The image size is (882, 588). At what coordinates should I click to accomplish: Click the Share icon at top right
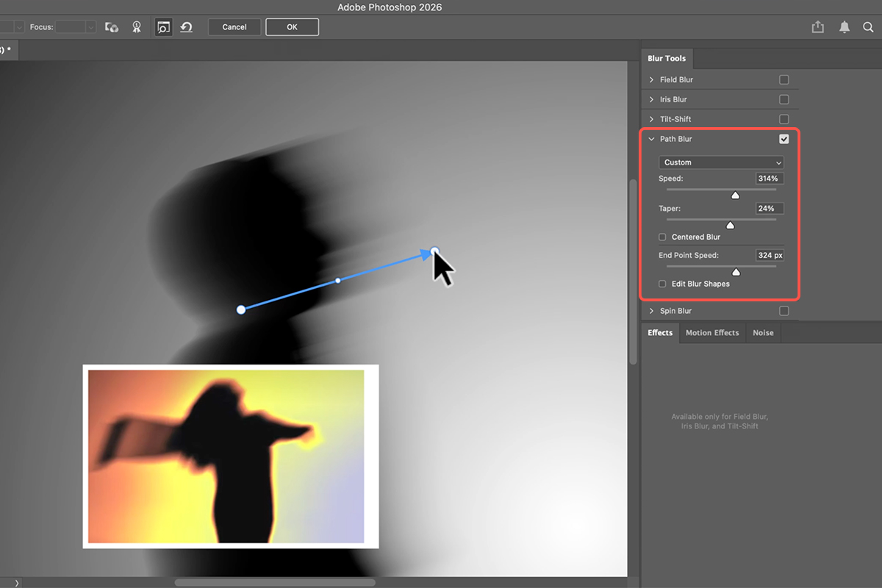click(818, 27)
